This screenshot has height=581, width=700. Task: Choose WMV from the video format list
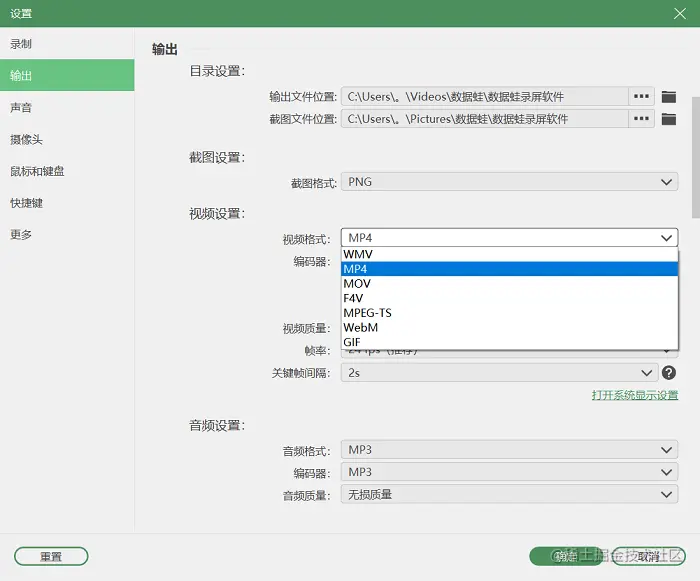click(x=509, y=254)
